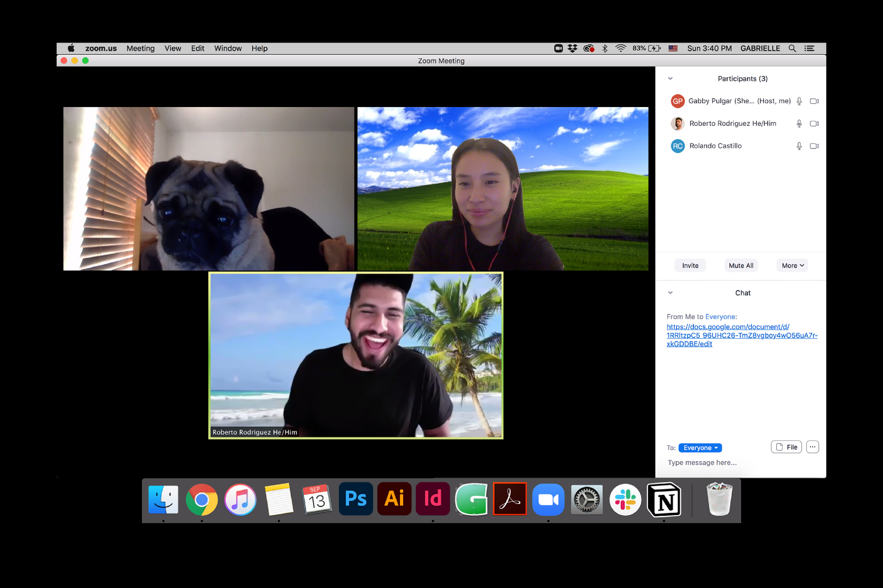
Task: Toggle Roberto Rodriguez's camera icon
Action: (813, 123)
